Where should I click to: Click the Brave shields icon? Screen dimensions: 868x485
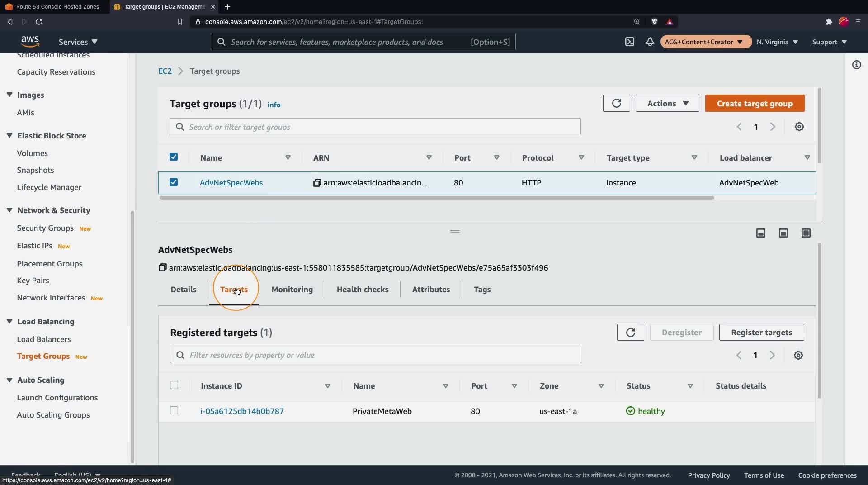coord(654,22)
